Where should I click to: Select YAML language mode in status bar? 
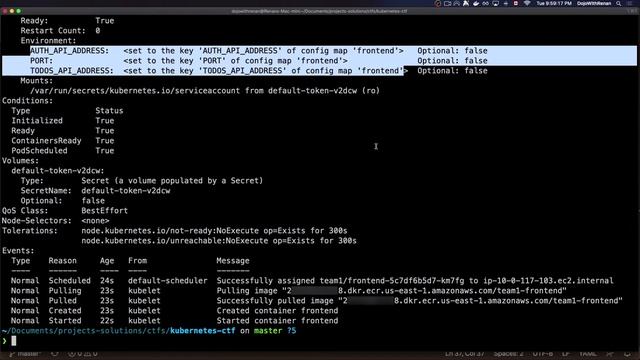pyautogui.click(x=588, y=354)
